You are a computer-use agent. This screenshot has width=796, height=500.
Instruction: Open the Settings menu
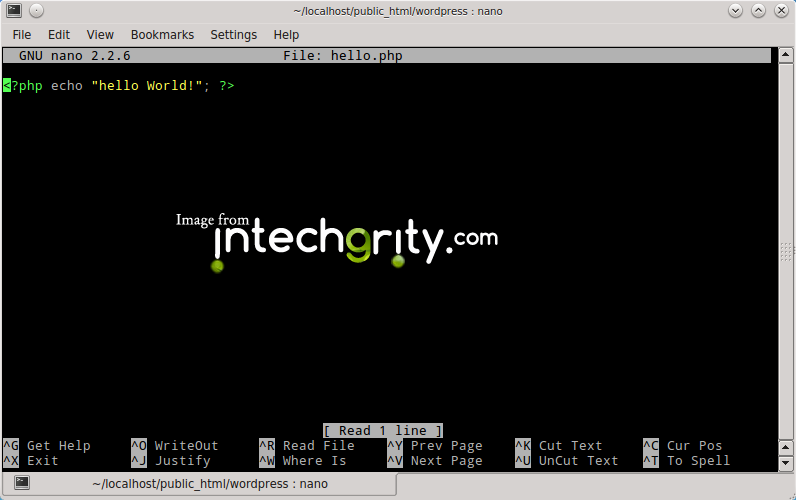pos(234,35)
